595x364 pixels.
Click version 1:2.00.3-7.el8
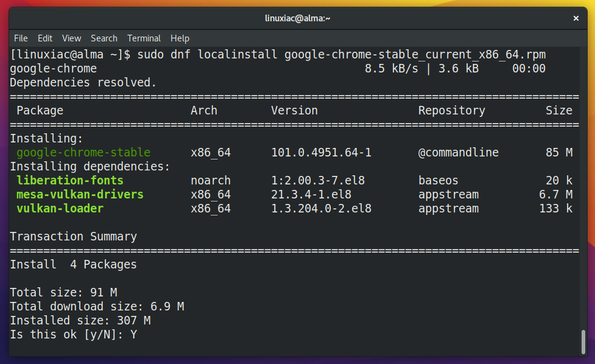pos(318,181)
